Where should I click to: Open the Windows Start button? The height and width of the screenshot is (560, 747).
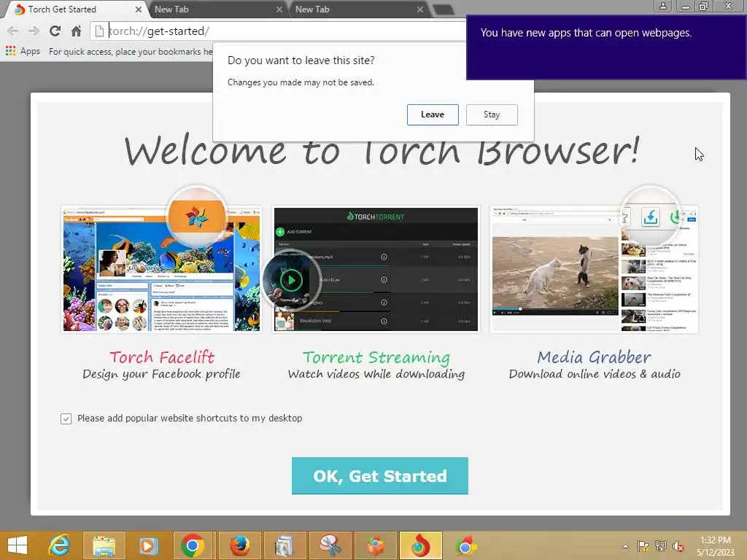(x=18, y=545)
